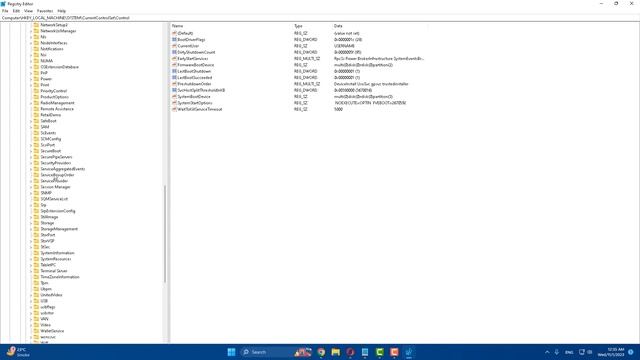Viewport: 640px width, 360px height.
Task: Open File Explorer from the taskbar
Action: pyautogui.click(x=336, y=352)
